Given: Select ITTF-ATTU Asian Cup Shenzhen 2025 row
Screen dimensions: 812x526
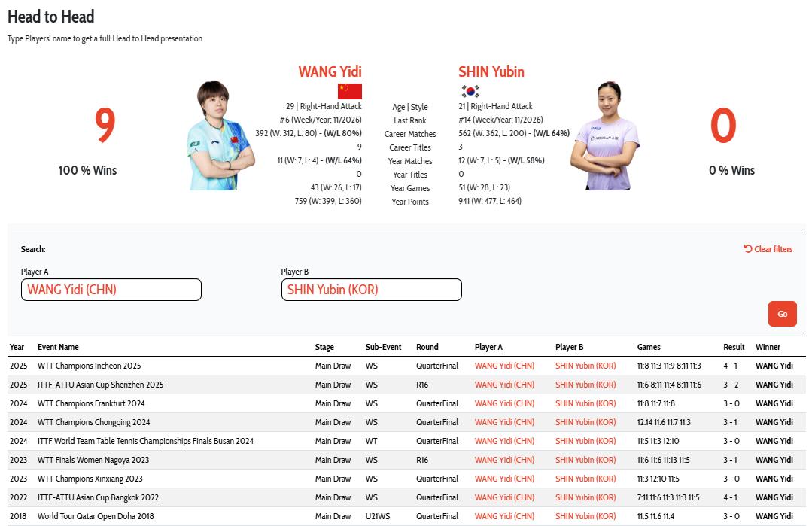Looking at the screenshot, I should 406,385.
